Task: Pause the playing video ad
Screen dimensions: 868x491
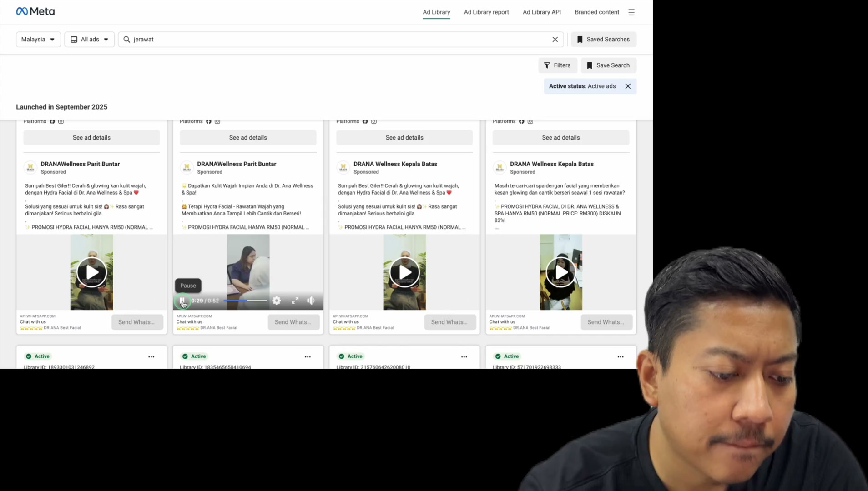Action: (x=182, y=301)
